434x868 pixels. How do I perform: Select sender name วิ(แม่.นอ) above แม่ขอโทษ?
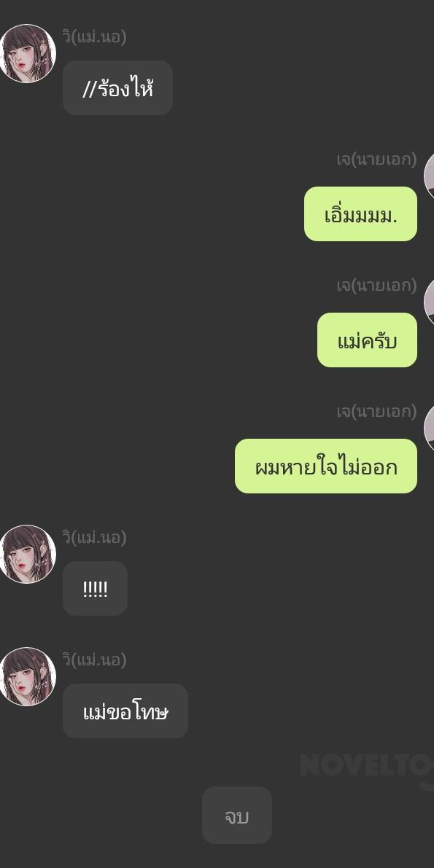click(x=94, y=660)
